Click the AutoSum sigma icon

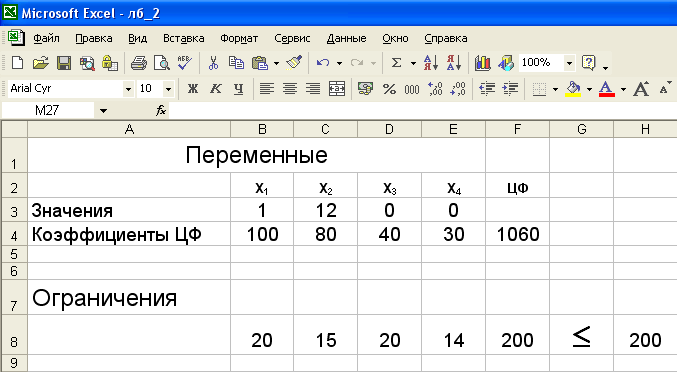pos(396,63)
